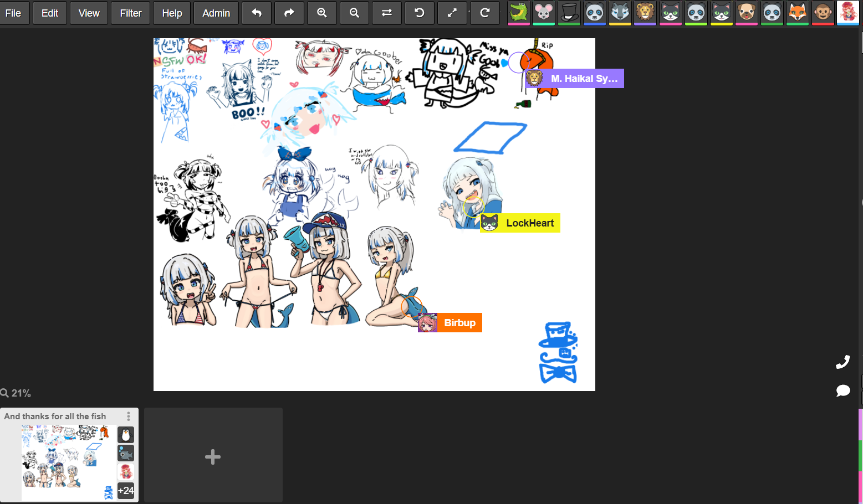
Task: Open the Filter menu
Action: point(131,13)
